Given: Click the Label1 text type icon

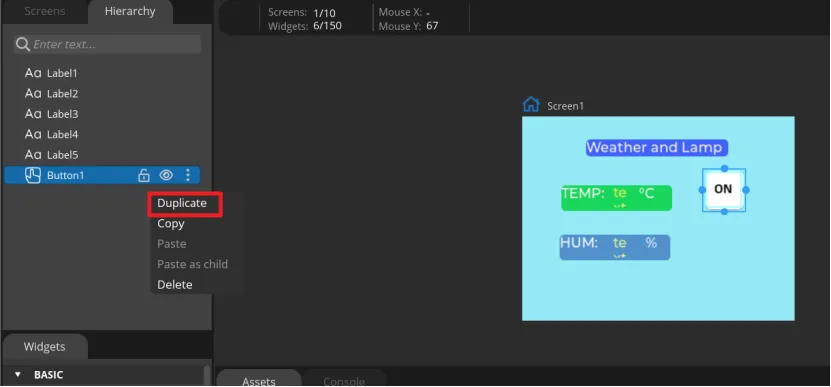Looking at the screenshot, I should 33,73.
